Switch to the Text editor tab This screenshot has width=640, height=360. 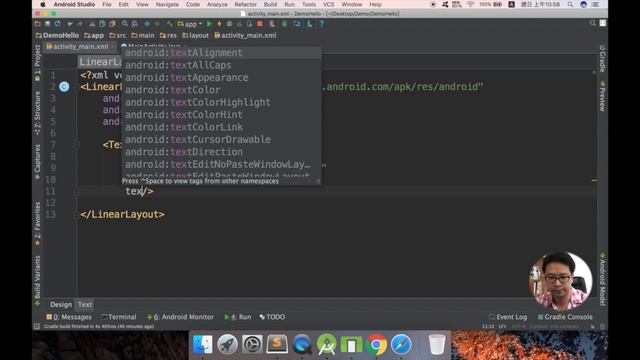coord(85,304)
